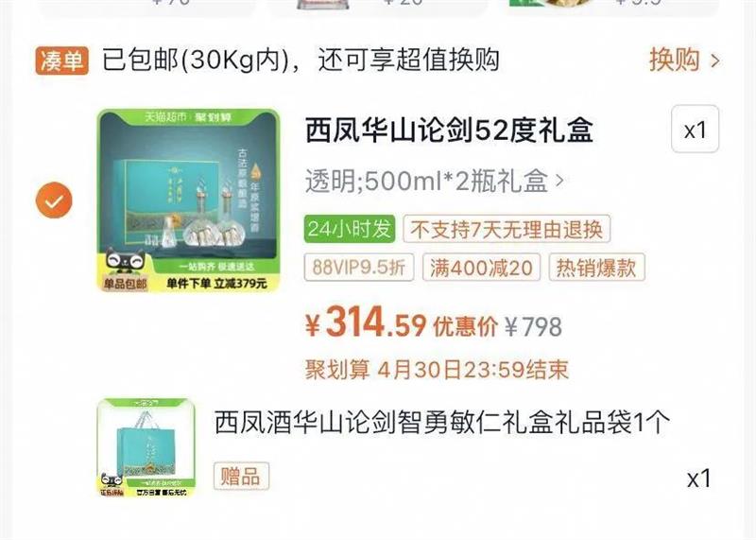The width and height of the screenshot is (756, 540).
Task: Select the 88VIP9.5折 discount tag
Action: click(x=359, y=267)
